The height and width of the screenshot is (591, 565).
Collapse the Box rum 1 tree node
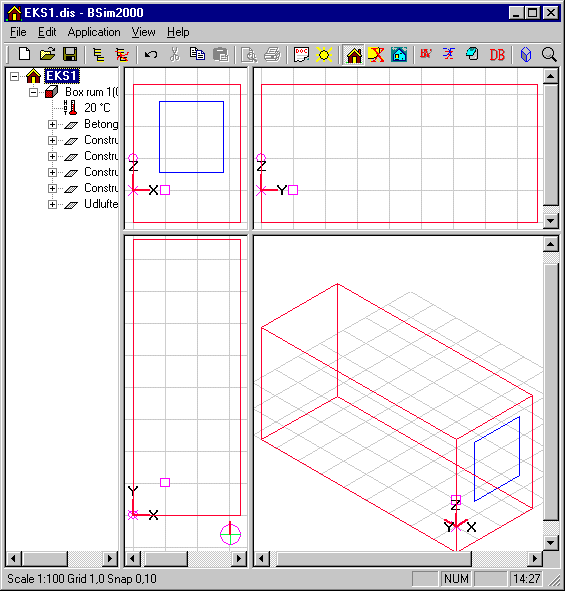coord(34,92)
